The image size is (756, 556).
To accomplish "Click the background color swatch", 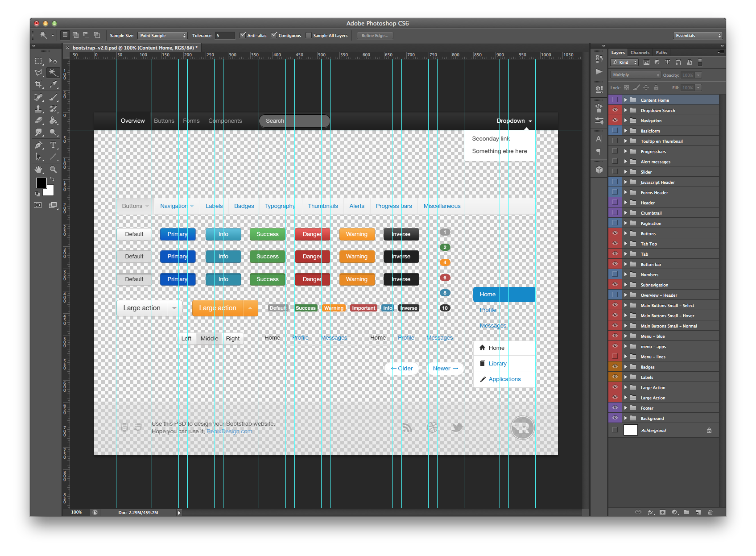I will [x=50, y=191].
